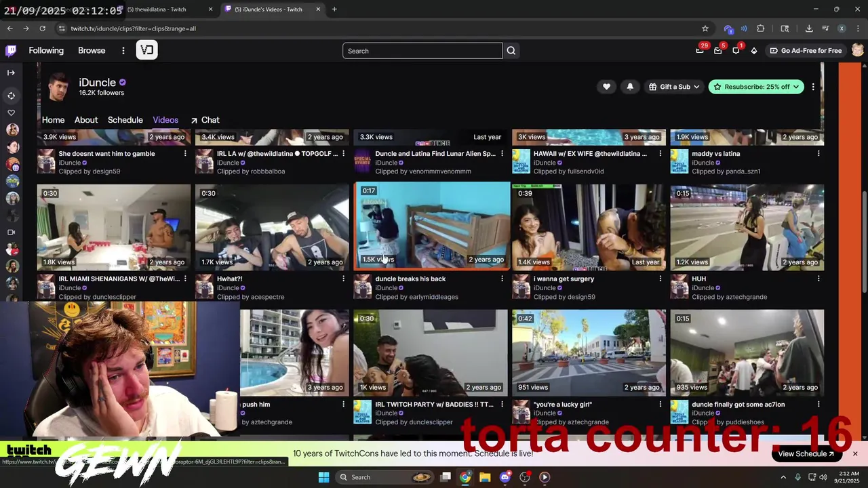Image resolution: width=868 pixels, height=488 pixels.
Task: Click 'Clipped by earlymiddleages' text
Action: 416,297
